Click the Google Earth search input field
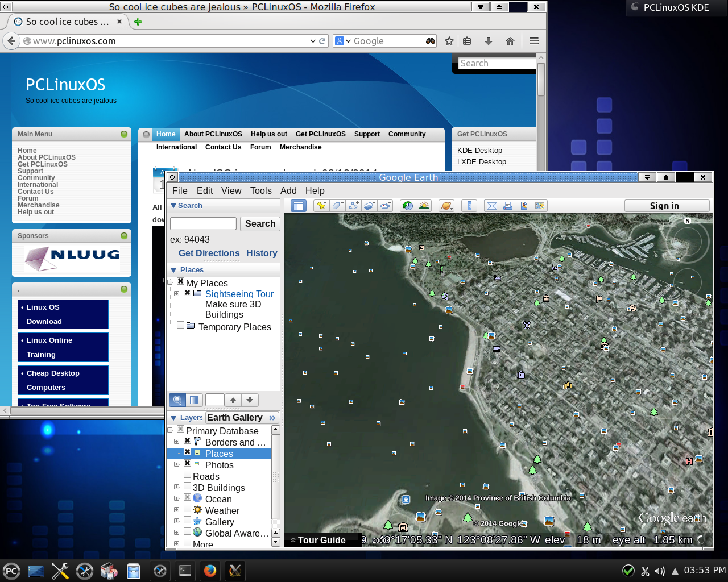The width and height of the screenshot is (728, 582). pyautogui.click(x=203, y=224)
